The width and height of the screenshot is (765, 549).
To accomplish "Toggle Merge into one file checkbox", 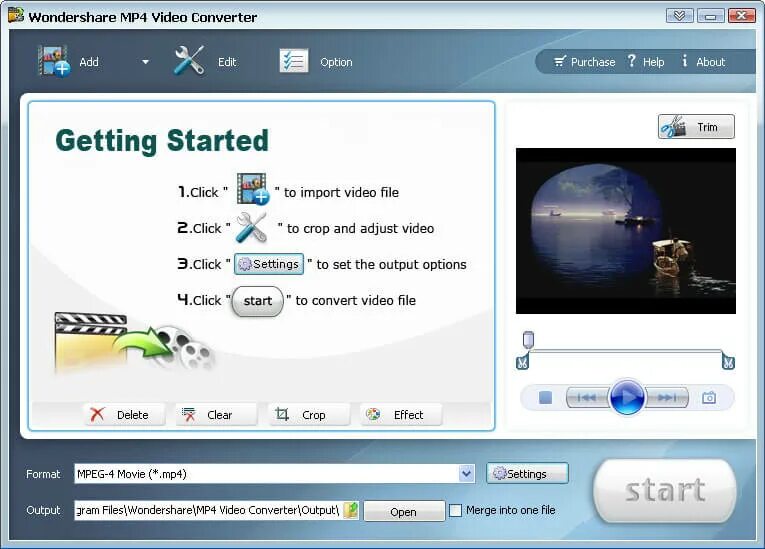I will [x=455, y=510].
